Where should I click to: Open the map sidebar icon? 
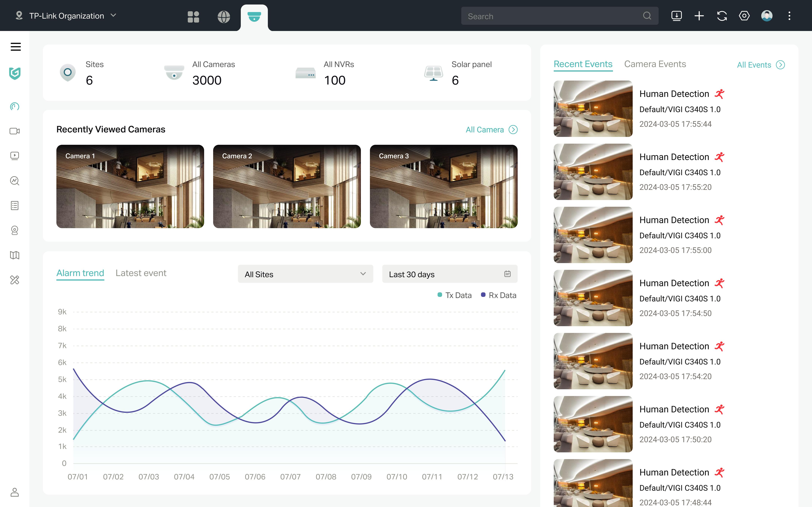click(14, 255)
